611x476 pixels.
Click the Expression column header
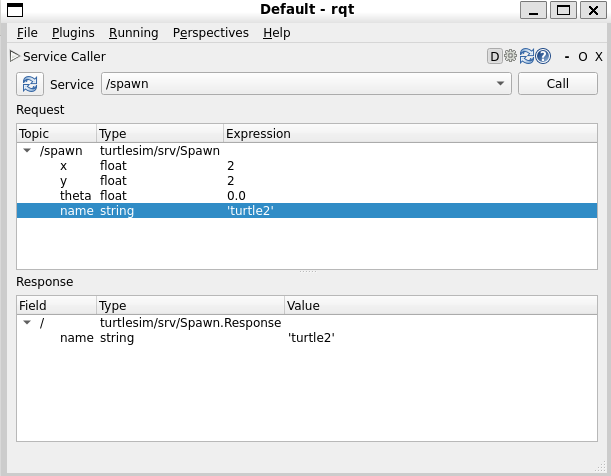258,133
